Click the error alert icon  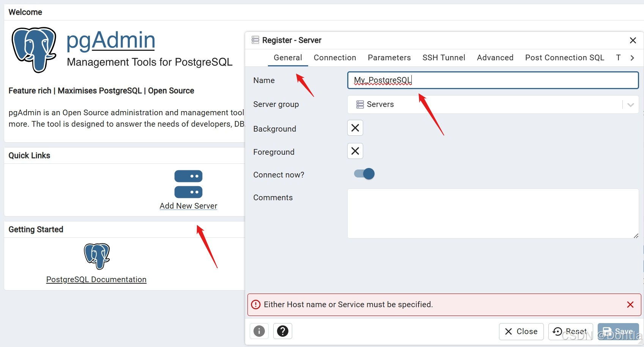256,305
